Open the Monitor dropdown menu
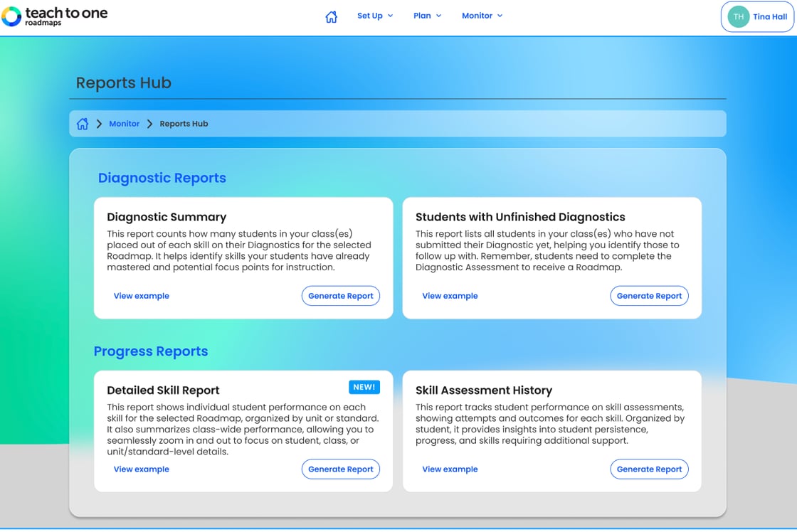Screen dimensions: 797x532 [482, 16]
